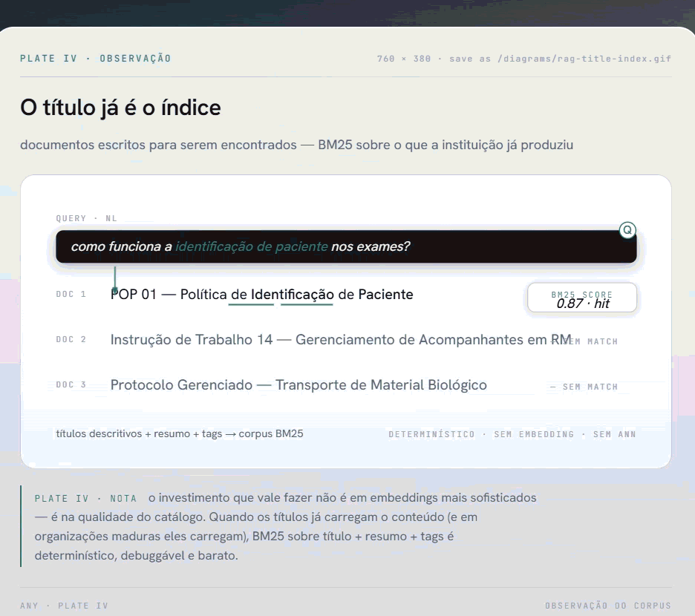The height and width of the screenshot is (616, 695).
Task: Open the BM25 score 0.87 hit badge
Action: [x=582, y=298]
